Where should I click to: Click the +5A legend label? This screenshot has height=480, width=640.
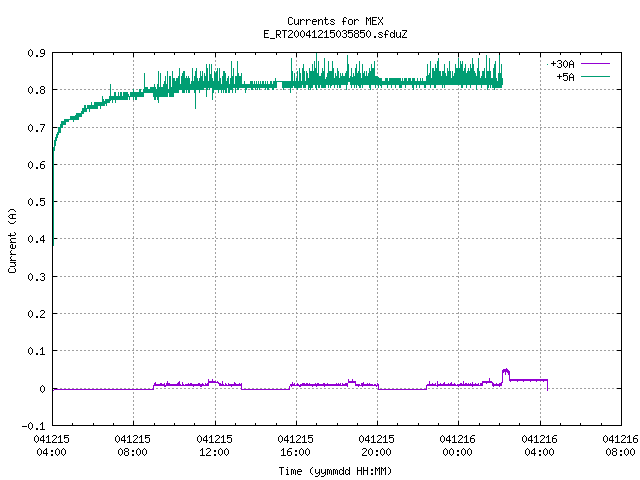point(565,77)
